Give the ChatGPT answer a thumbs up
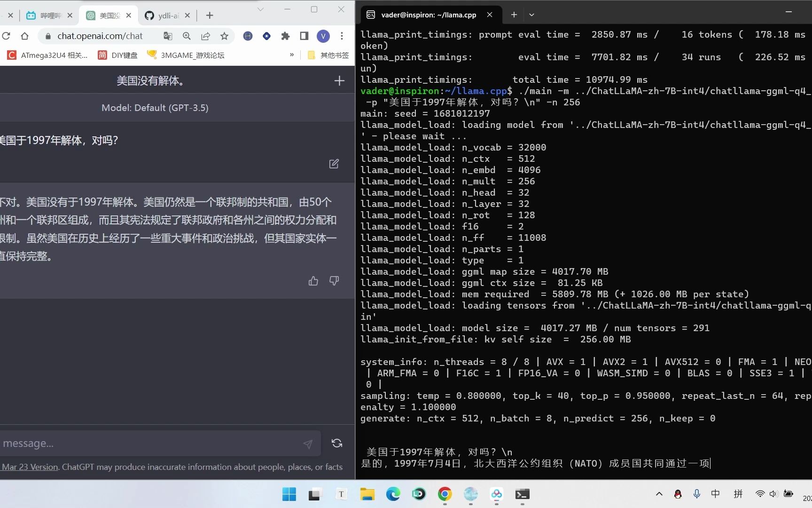Viewport: 812px width, 508px height. pos(313,281)
